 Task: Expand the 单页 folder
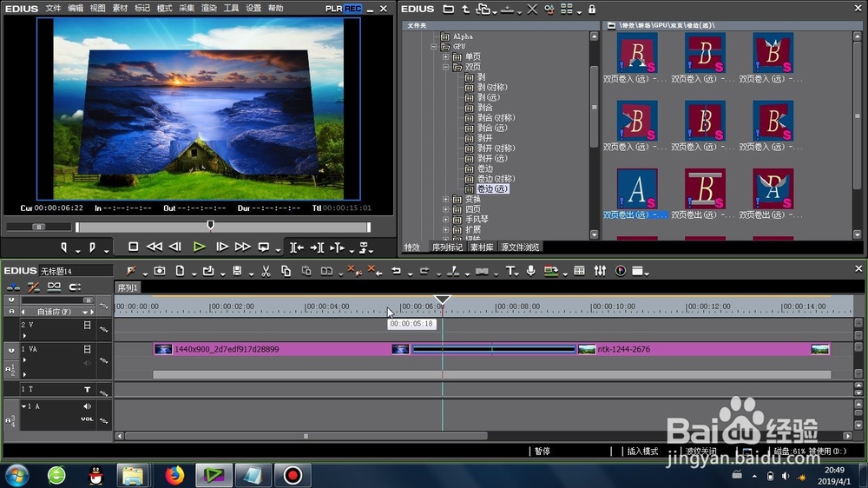[445, 56]
